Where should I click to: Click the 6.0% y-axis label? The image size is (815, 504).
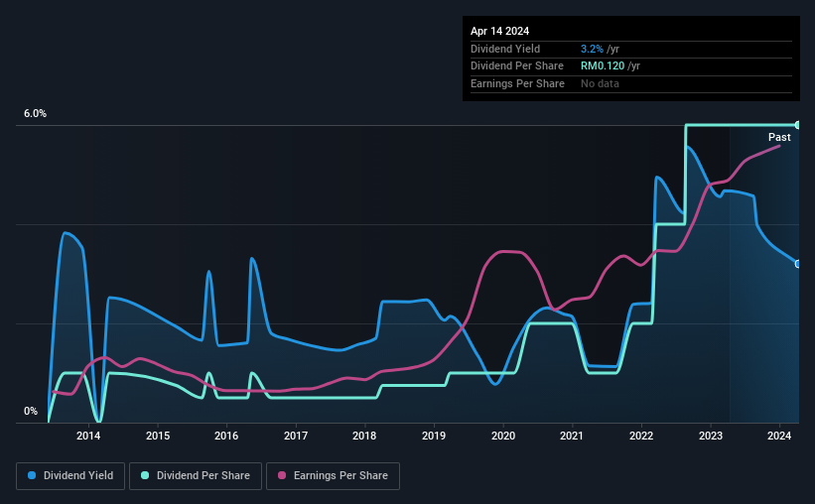coord(35,113)
